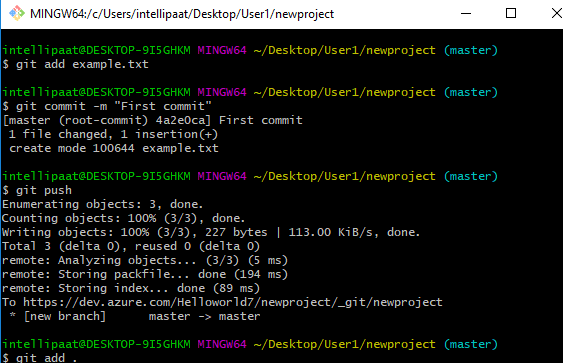This screenshot has height=363, width=563.
Task: Click the '1 file changed, 1 insertion(+)' line
Action: (113, 134)
